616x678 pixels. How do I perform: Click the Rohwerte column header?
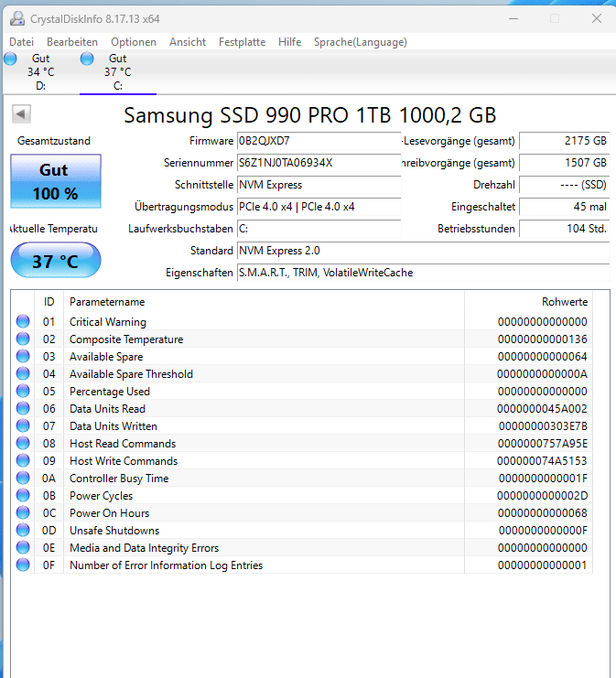529,301
